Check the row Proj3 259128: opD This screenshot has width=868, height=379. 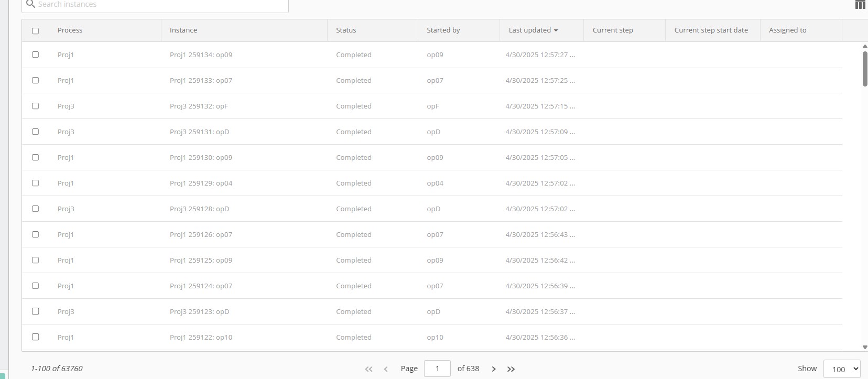(x=36, y=209)
